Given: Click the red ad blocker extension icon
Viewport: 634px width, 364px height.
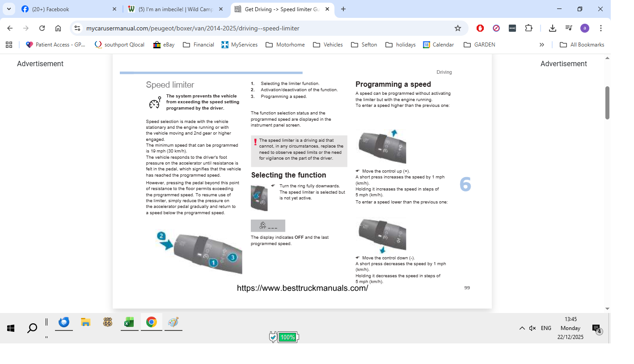Looking at the screenshot, I should click(480, 28).
